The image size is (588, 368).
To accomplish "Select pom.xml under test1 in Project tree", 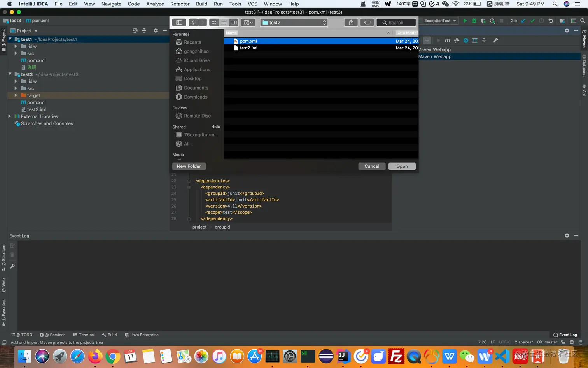I will 36,60.
